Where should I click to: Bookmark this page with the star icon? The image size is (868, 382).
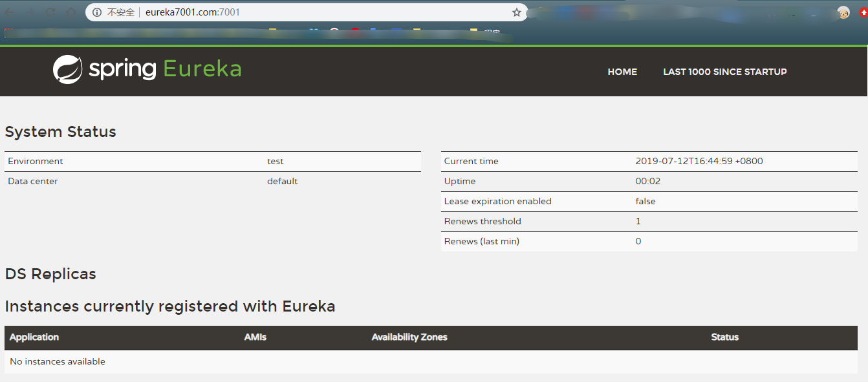tap(517, 12)
